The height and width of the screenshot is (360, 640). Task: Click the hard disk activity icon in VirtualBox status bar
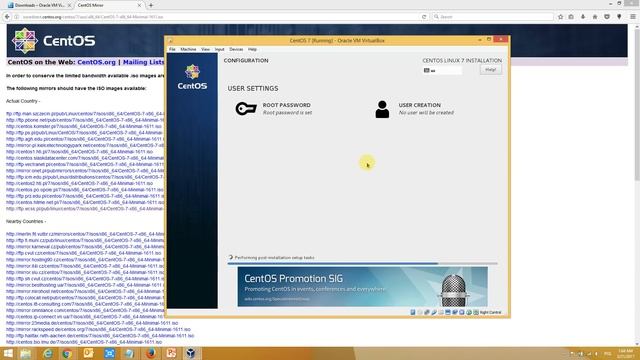[x=413, y=312]
